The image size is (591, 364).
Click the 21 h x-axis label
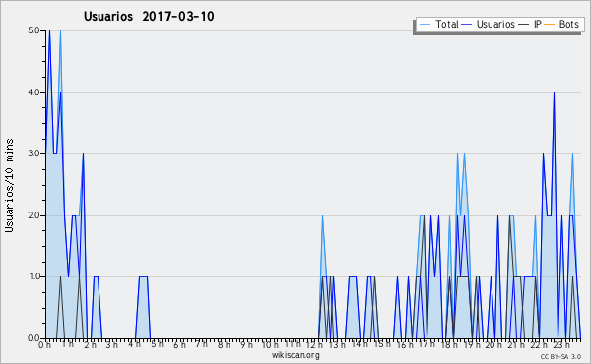516,344
